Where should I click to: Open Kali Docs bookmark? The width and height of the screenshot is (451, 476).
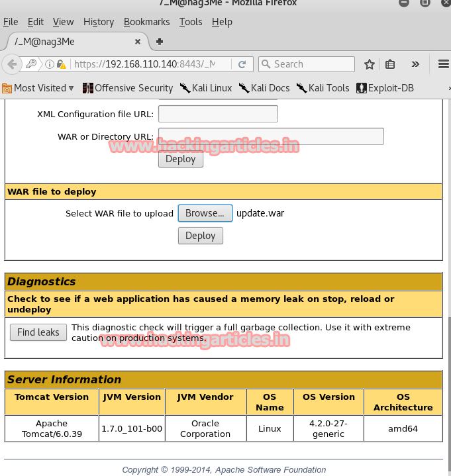[x=264, y=88]
